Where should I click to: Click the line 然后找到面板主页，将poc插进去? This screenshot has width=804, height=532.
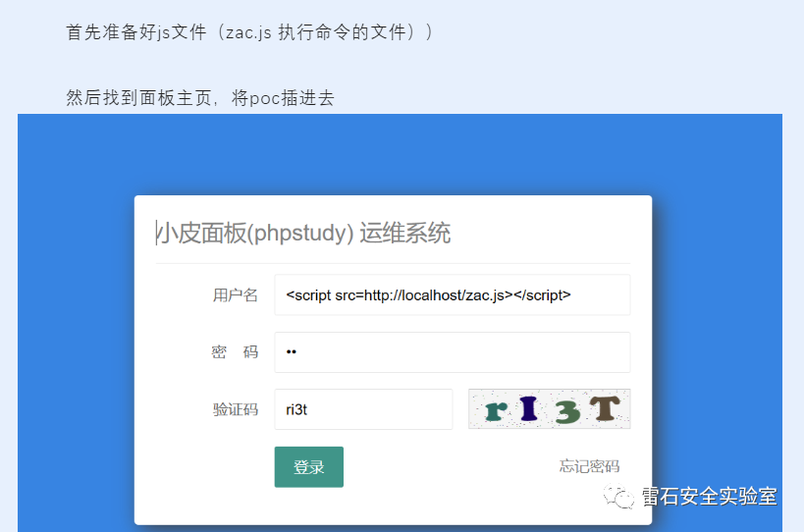[x=200, y=97]
